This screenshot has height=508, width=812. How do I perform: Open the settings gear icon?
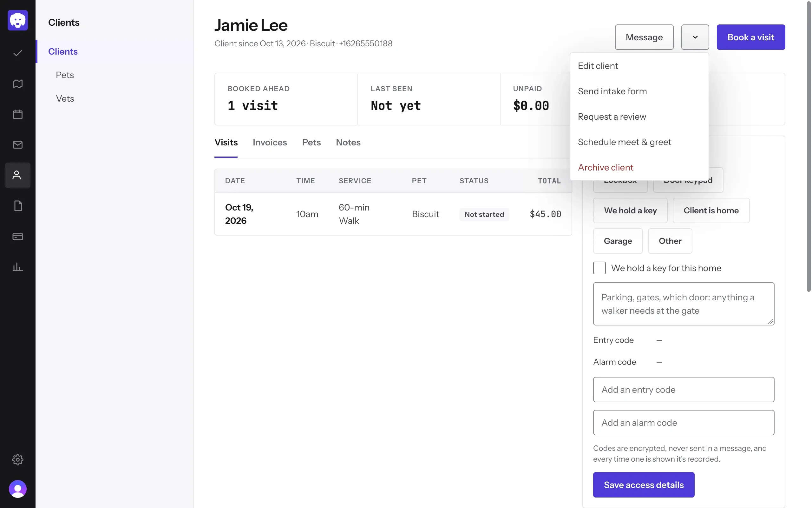point(17,459)
